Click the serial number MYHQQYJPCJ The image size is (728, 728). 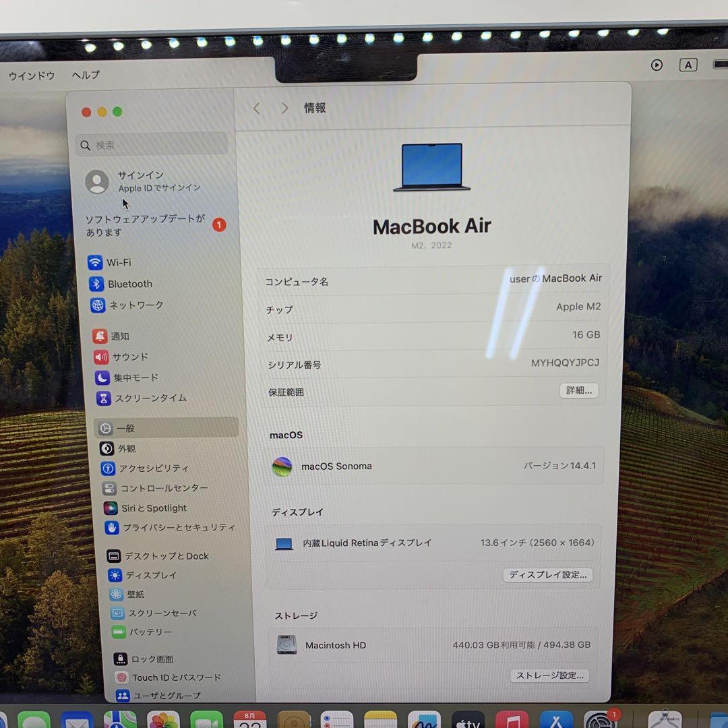[x=565, y=363]
